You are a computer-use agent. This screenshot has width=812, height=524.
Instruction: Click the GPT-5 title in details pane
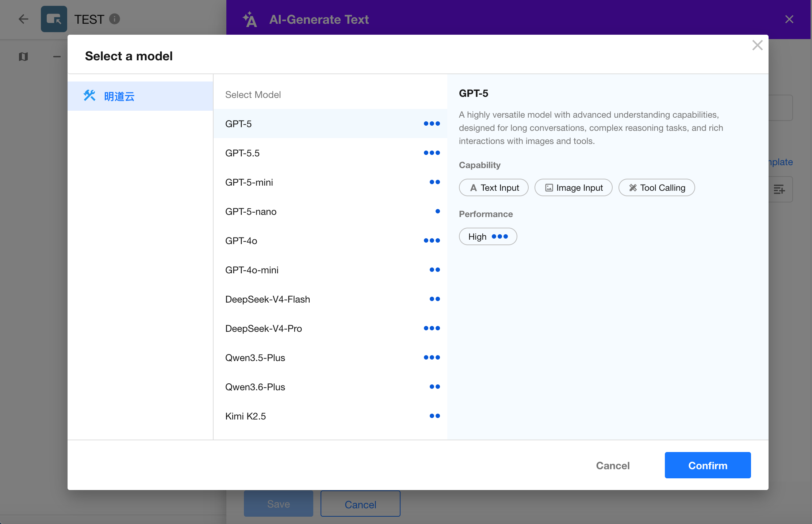point(474,93)
